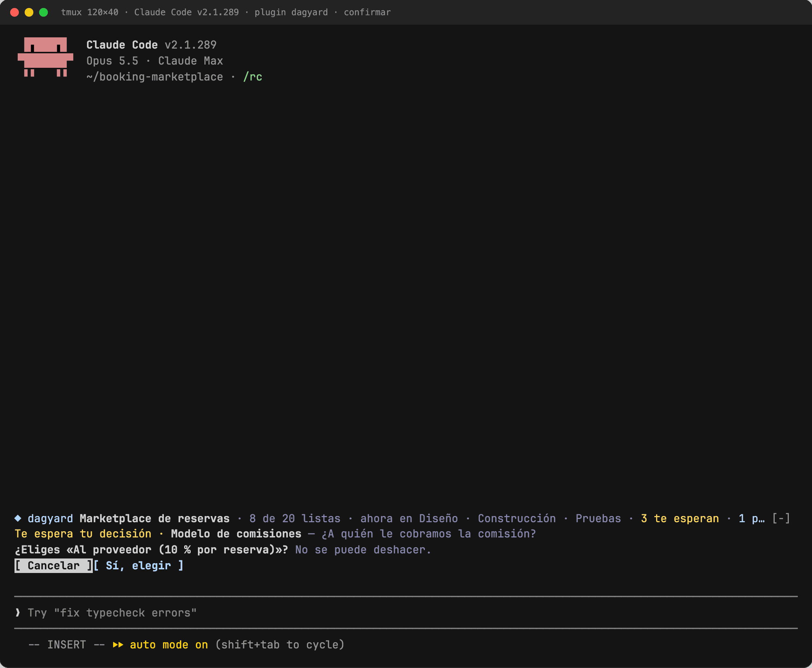Click the ~/booking-marketplace path
The height and width of the screenshot is (668, 812).
[155, 77]
